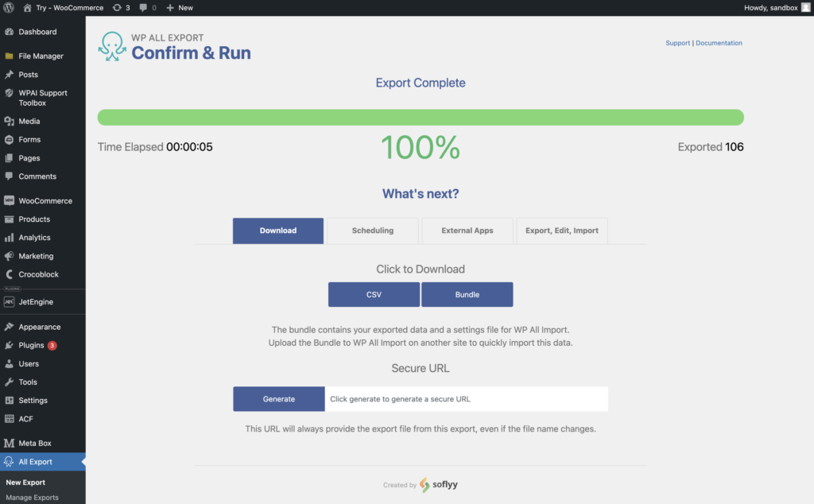Switch to the External Apps tab
Screen dimensions: 814x504
tap(467, 231)
